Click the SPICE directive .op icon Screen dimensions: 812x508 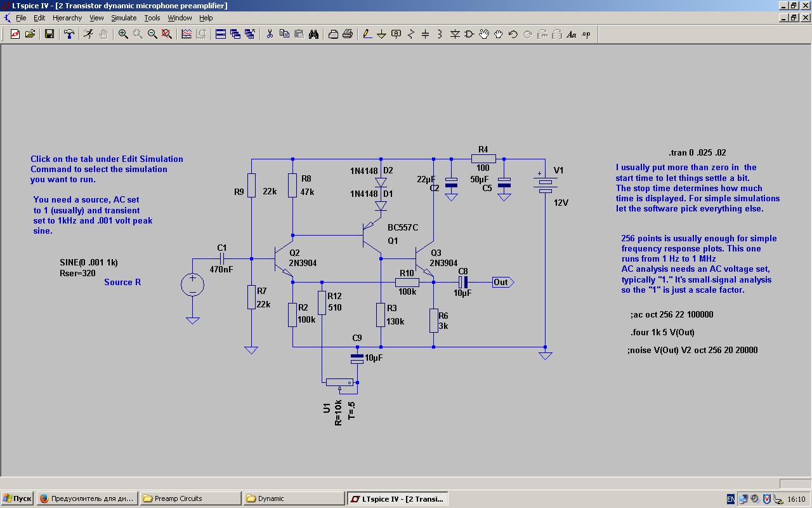[586, 34]
